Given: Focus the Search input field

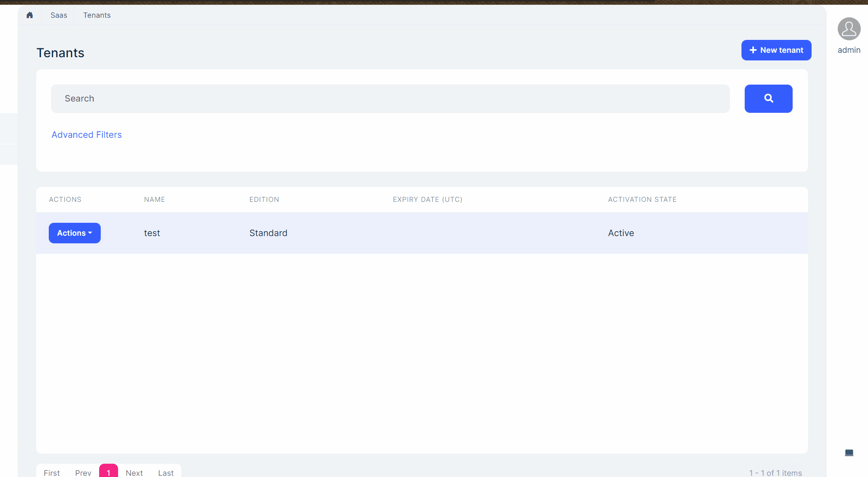Looking at the screenshot, I should [x=390, y=99].
